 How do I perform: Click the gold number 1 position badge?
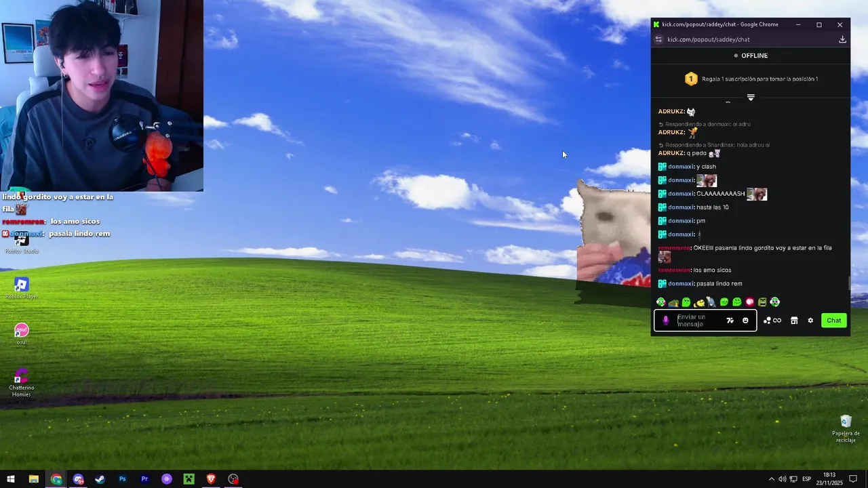click(691, 79)
